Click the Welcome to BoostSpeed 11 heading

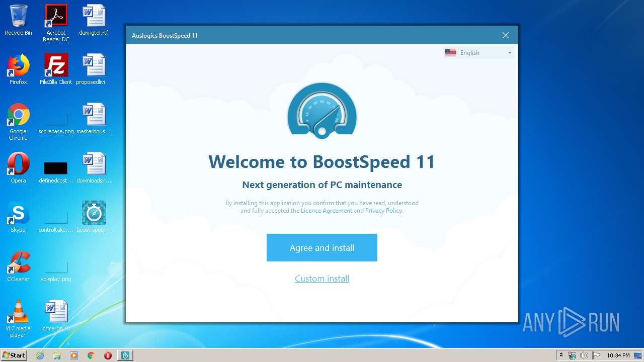pos(322,162)
